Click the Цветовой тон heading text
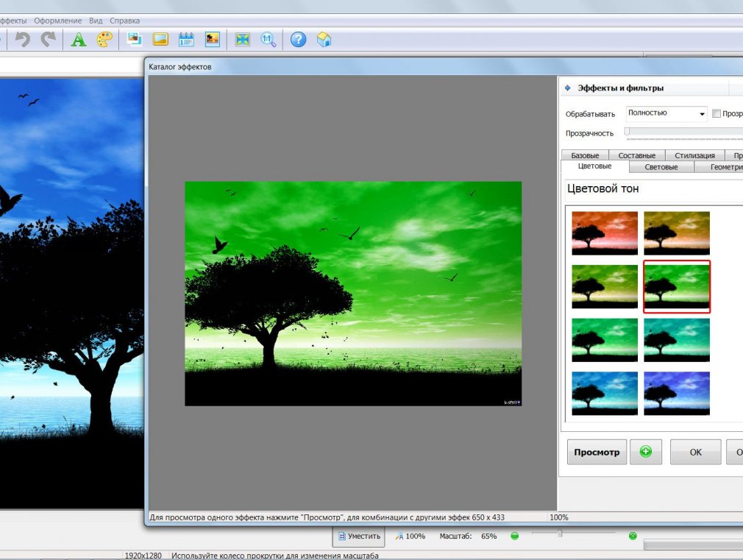This screenshot has width=743, height=560. tap(602, 188)
